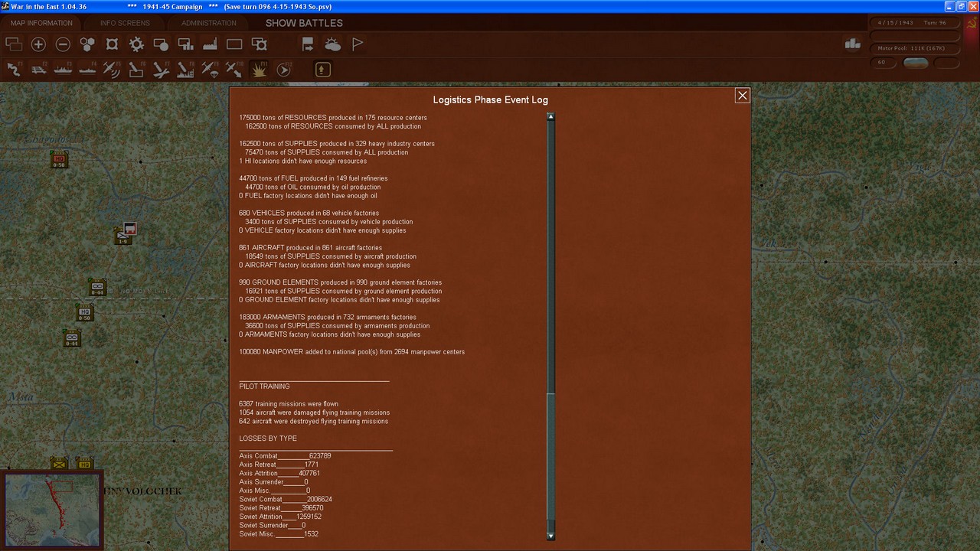Select the F8 bomb city icon
The image size is (980, 551).
(185, 70)
